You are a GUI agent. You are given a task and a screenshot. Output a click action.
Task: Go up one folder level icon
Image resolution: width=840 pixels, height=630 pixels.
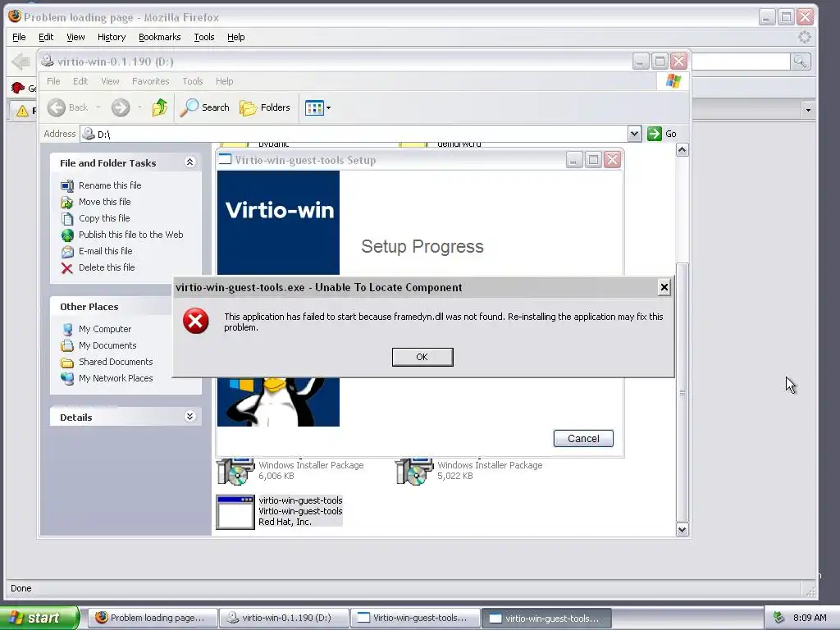159,107
